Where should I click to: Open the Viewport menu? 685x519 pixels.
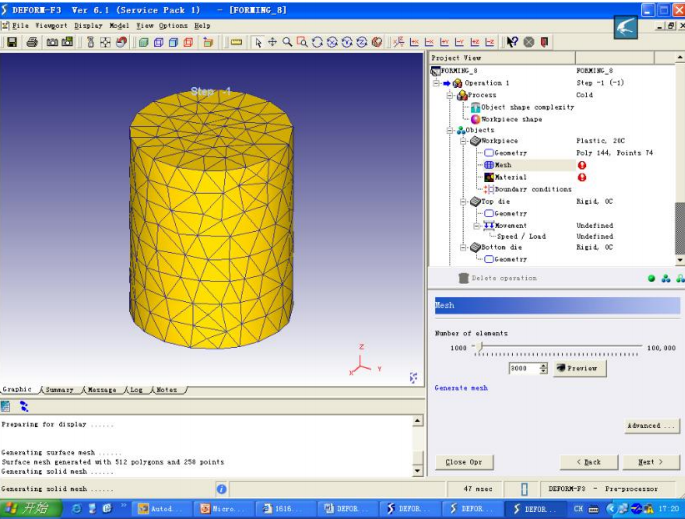click(x=51, y=26)
